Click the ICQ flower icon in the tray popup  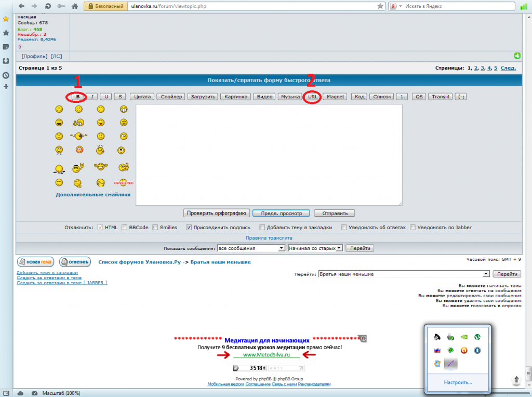click(x=449, y=350)
